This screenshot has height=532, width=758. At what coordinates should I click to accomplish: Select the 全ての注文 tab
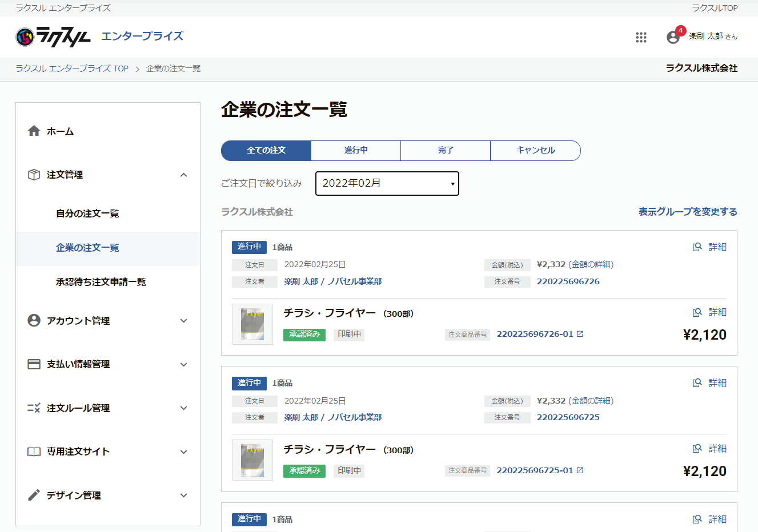click(266, 151)
